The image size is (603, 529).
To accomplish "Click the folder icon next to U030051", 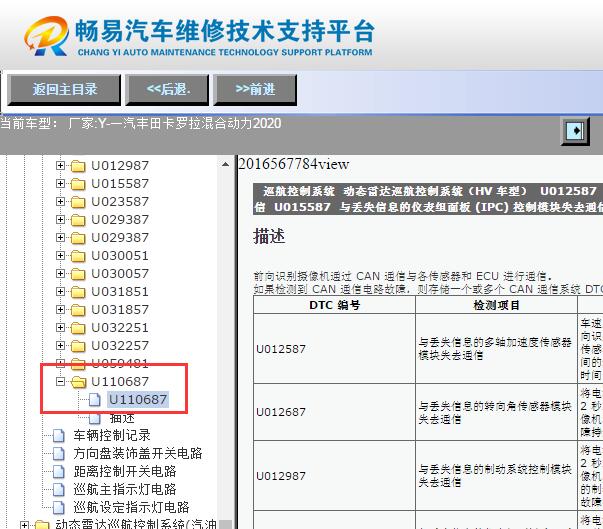I will point(78,256).
